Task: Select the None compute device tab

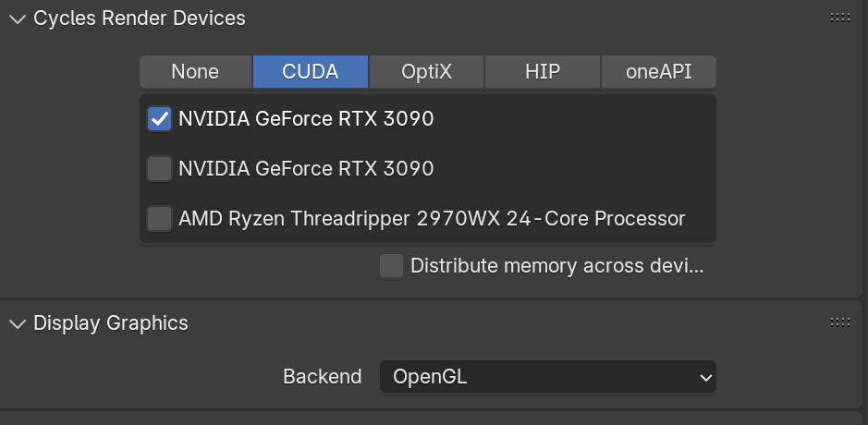Action: (195, 72)
